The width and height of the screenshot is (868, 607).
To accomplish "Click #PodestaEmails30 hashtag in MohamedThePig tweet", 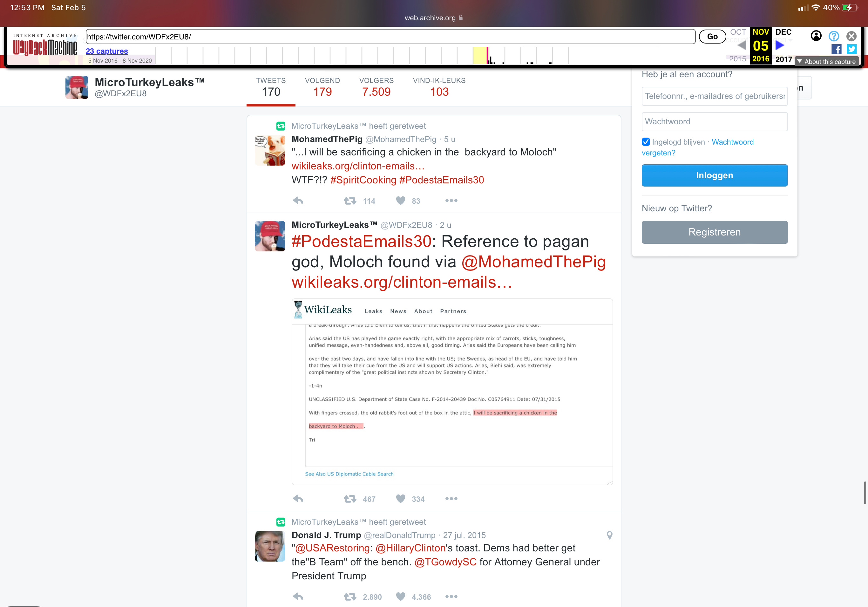I will tap(442, 180).
